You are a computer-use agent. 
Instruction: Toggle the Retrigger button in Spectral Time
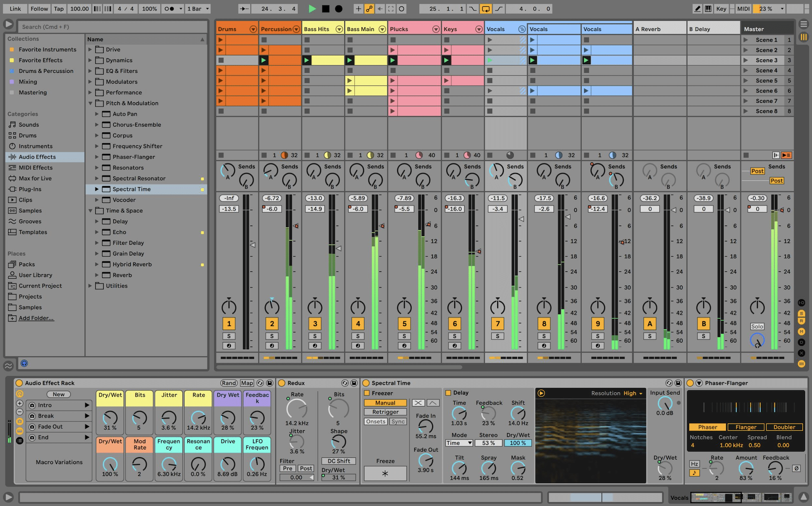[384, 412]
